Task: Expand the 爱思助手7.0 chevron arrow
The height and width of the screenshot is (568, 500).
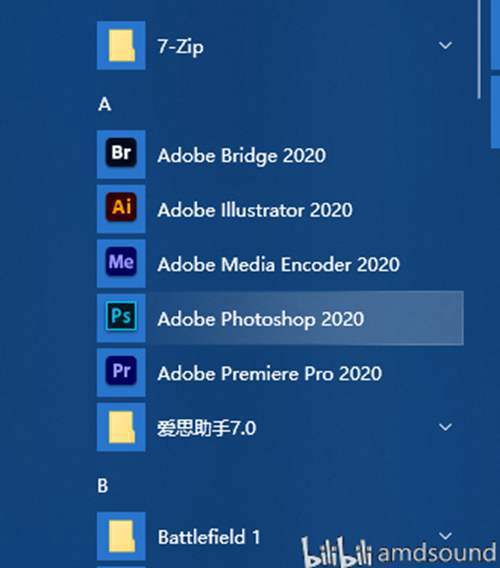Action: coord(445,427)
